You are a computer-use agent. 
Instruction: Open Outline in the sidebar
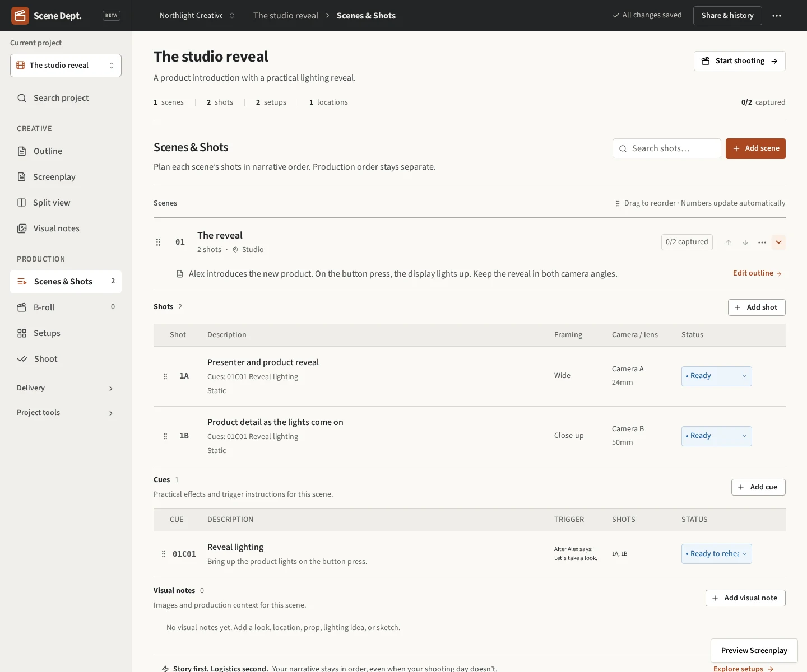pos(66,151)
